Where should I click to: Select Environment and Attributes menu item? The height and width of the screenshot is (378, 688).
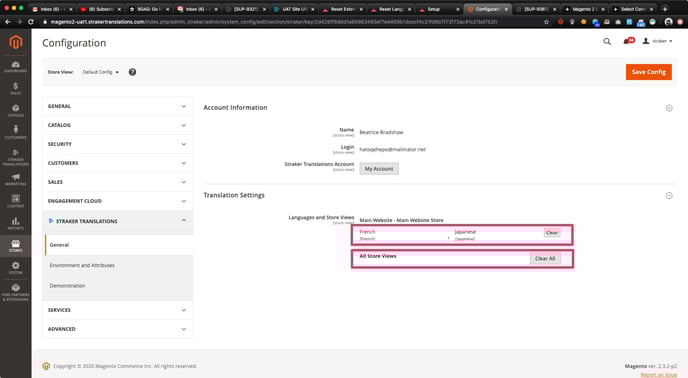pyautogui.click(x=82, y=265)
